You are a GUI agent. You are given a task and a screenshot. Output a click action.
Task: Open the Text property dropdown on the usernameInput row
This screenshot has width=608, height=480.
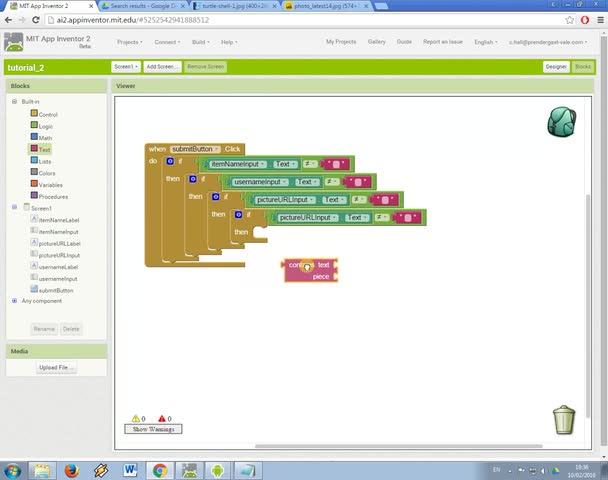point(307,182)
